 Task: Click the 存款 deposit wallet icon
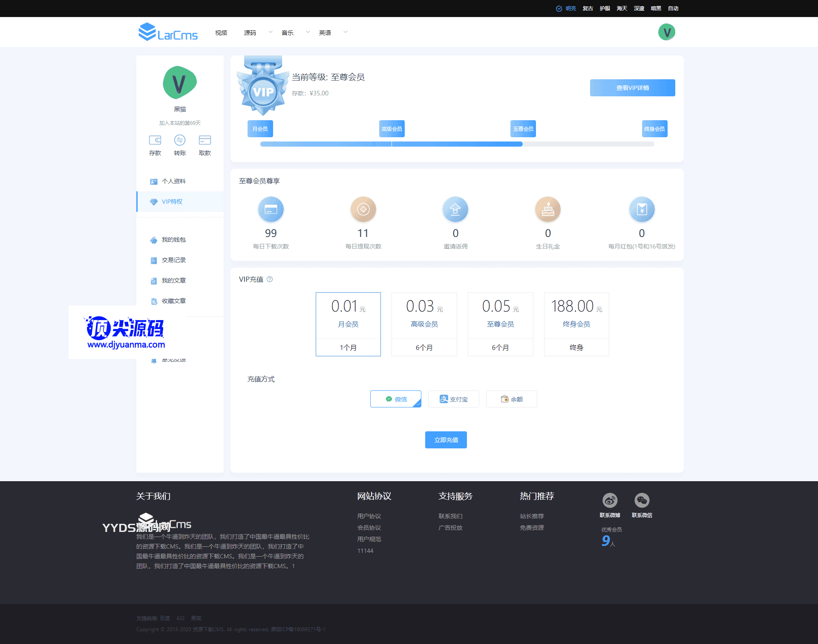155,140
